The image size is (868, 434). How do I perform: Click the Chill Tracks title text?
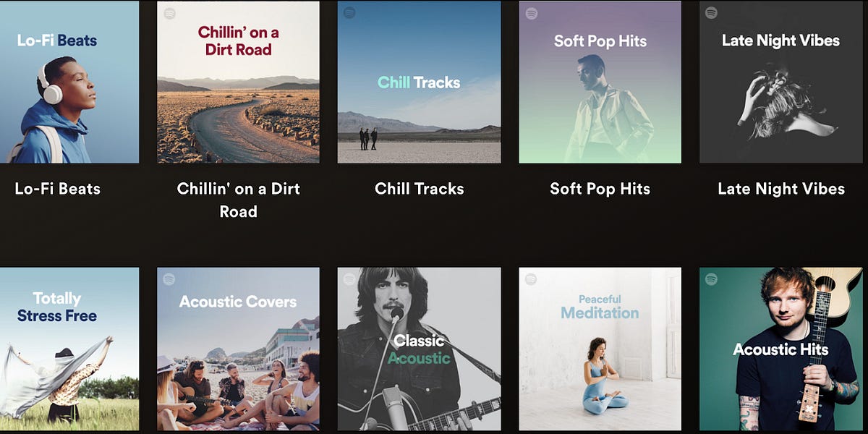[x=420, y=189]
